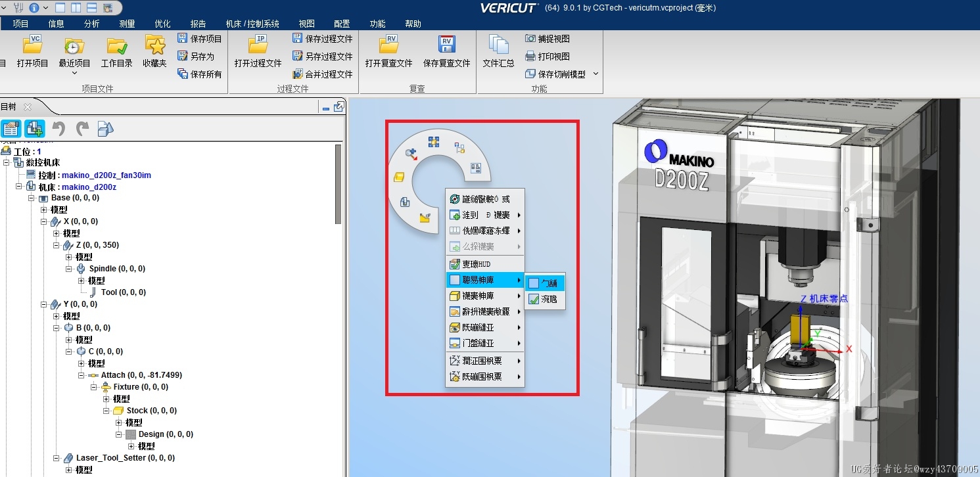
Task: Click the view layout icon on radial menu
Action: (477, 168)
